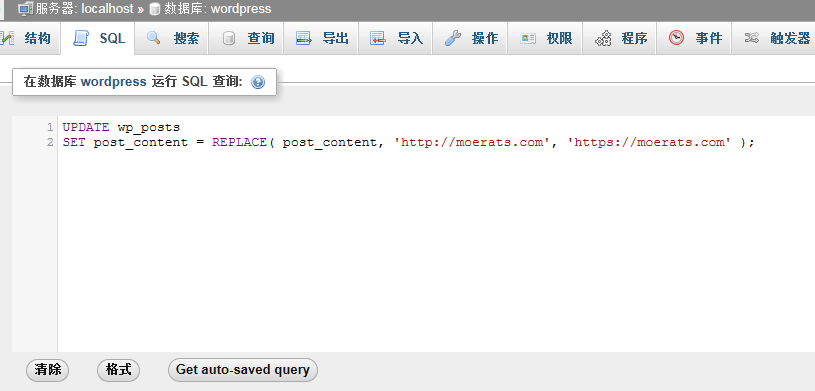Format the SQL with 格式 button
815x391 pixels.
point(119,370)
